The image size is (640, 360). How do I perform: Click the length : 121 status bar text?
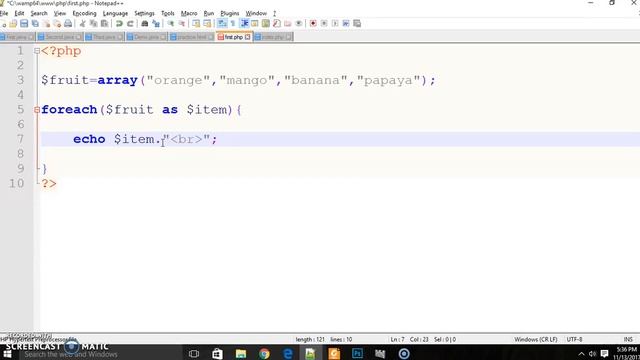(310, 339)
